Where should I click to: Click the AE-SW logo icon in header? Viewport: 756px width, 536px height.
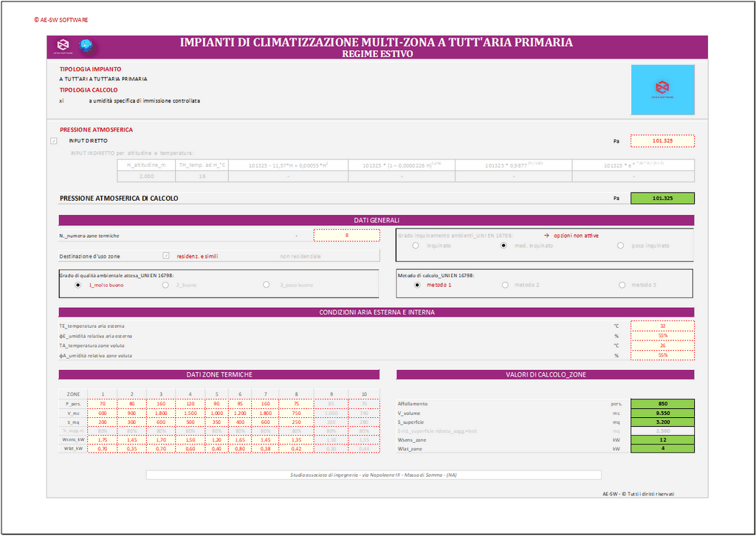(63, 46)
